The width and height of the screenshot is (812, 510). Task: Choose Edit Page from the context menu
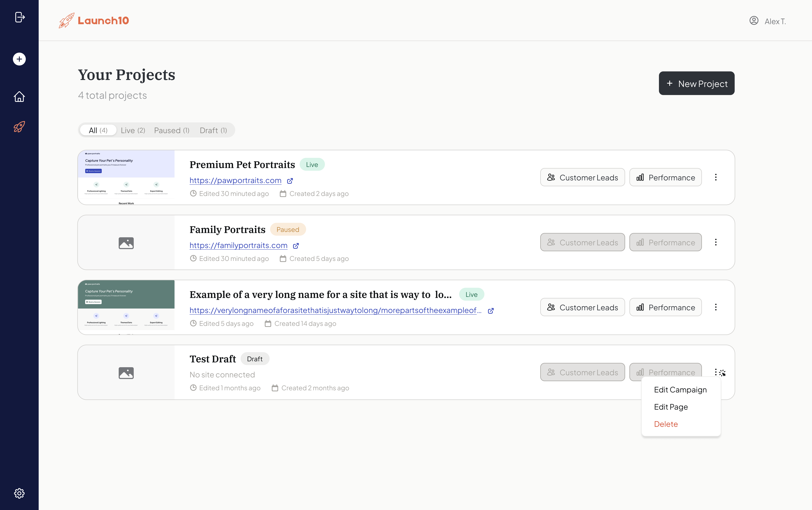[x=671, y=407]
